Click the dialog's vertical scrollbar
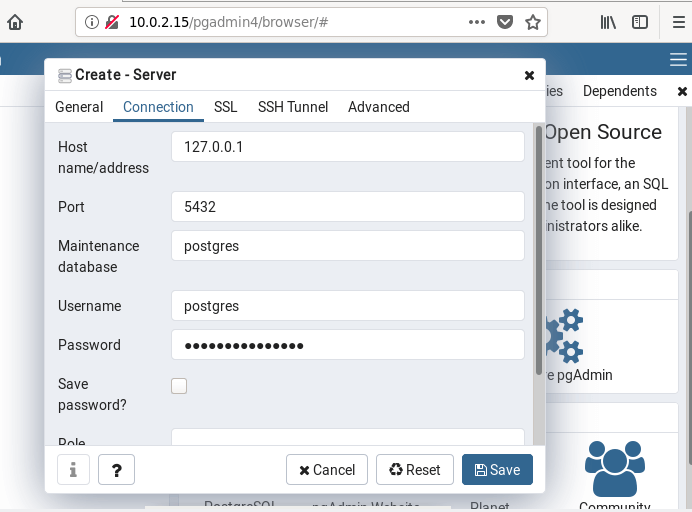Image resolution: width=692 pixels, height=512 pixels. [x=539, y=250]
